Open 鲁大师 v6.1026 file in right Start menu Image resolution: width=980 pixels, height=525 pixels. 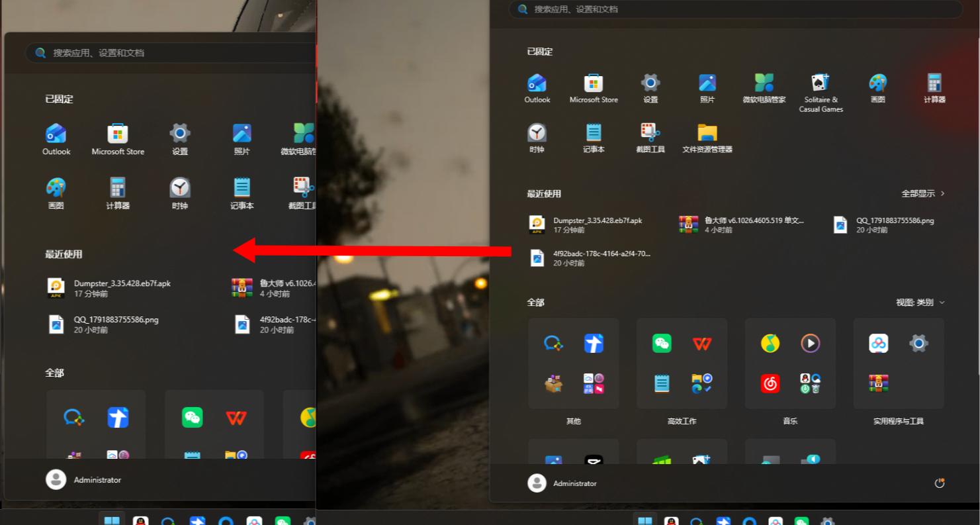[742, 225]
